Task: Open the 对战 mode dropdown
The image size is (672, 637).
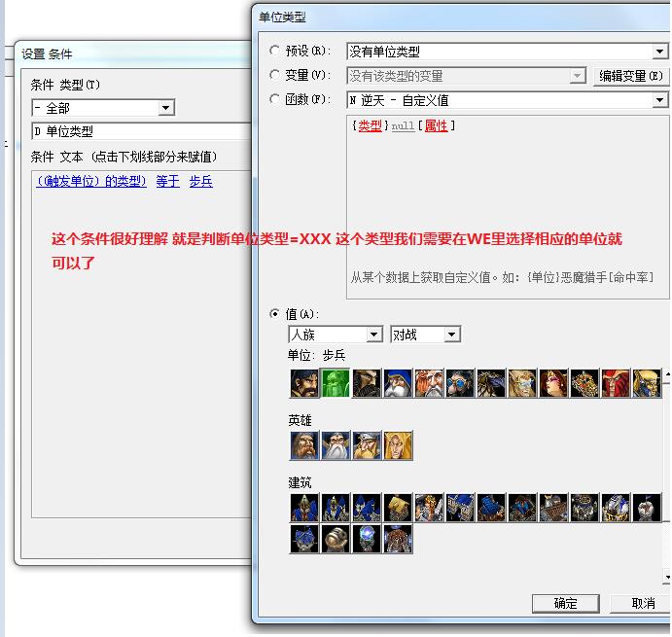Action: (x=451, y=335)
